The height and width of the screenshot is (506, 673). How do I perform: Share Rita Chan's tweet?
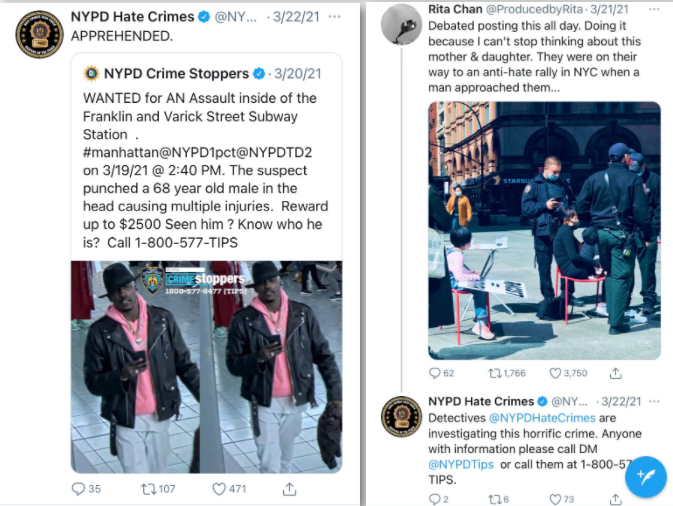pyautogui.click(x=615, y=373)
